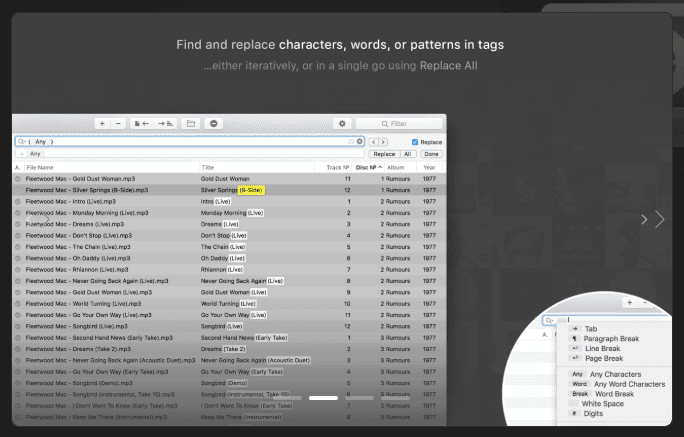
Task: Click into the Filter search field
Action: click(399, 124)
